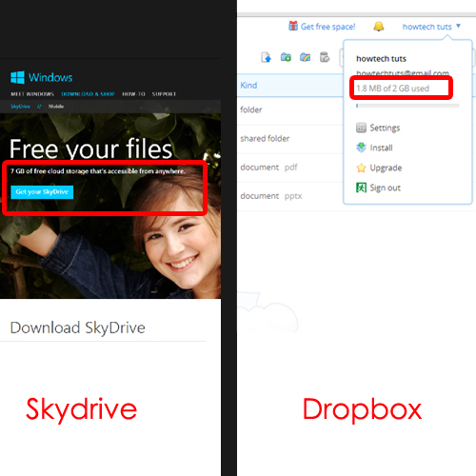Viewport: 476px width, 476px height.
Task: Click the Download SkyDrive heading
Action: coord(77,327)
